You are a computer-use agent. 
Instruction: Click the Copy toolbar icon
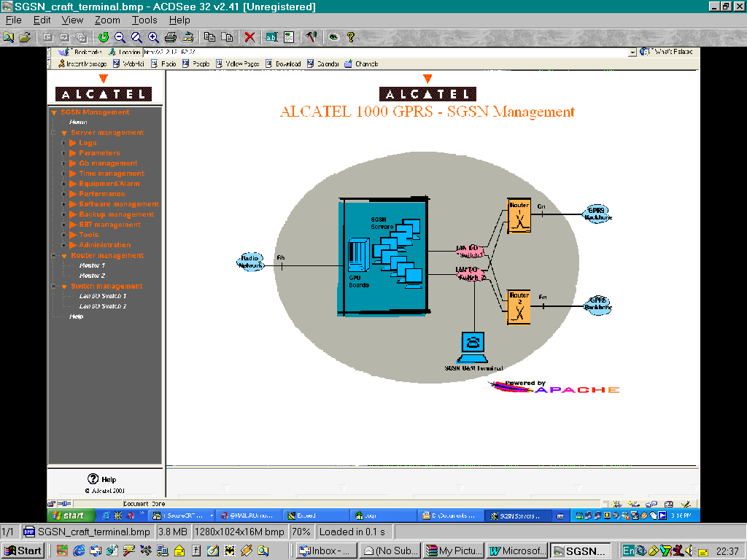pyautogui.click(x=210, y=37)
